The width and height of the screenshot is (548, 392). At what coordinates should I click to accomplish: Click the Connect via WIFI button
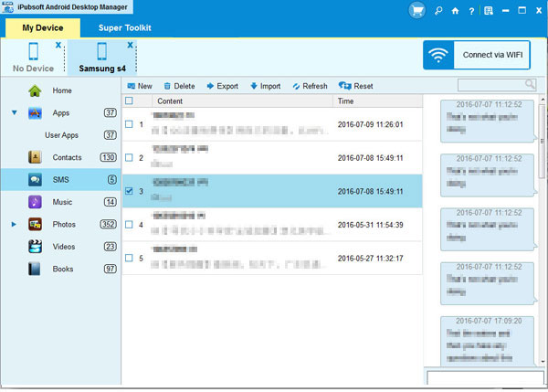coord(477,55)
